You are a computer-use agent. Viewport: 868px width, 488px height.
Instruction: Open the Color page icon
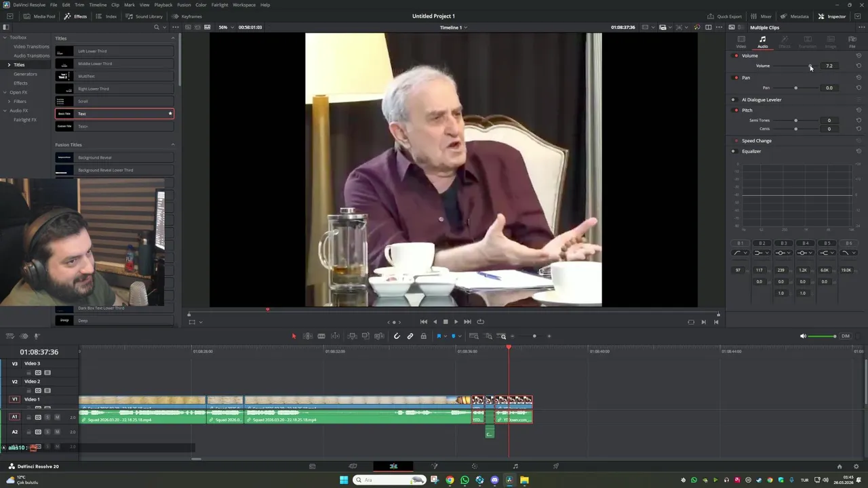[x=475, y=466]
